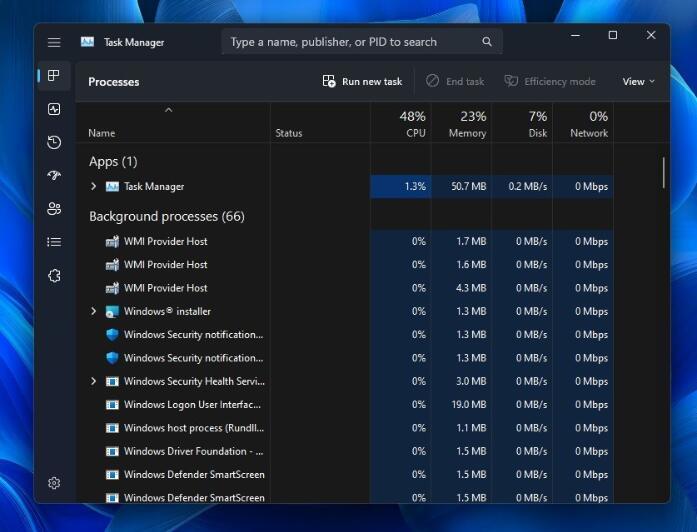Viewport: 697px width, 532px height.
Task: Select Windows host process (Rundll) row
Action: pos(345,428)
